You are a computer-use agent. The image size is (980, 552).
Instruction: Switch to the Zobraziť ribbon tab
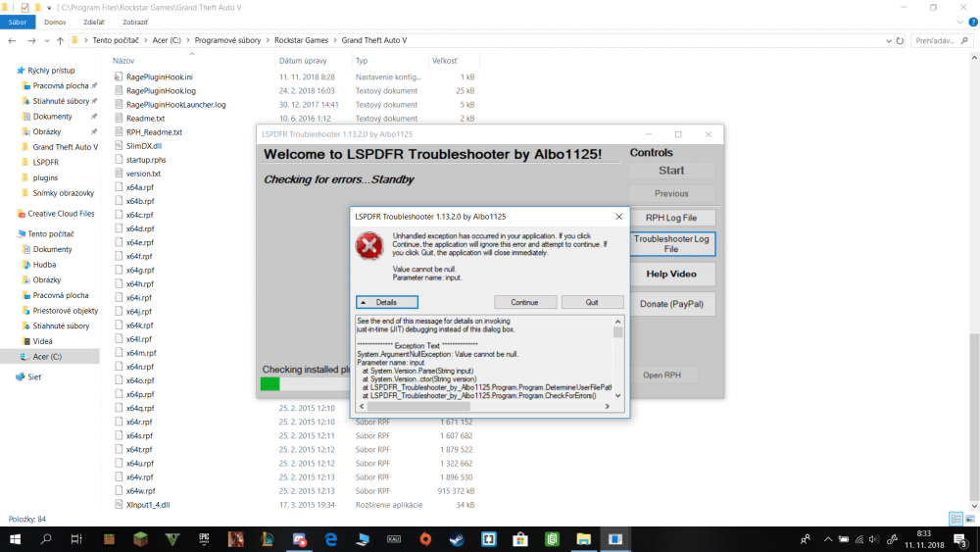pyautogui.click(x=135, y=22)
